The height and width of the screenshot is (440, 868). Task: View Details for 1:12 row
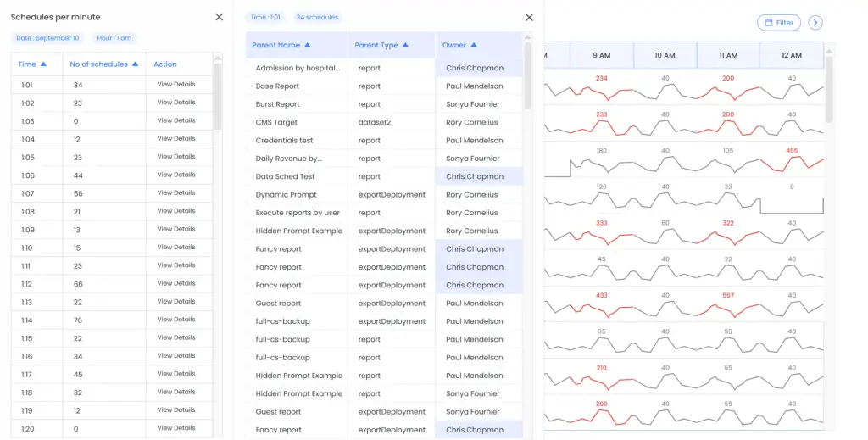(176, 283)
